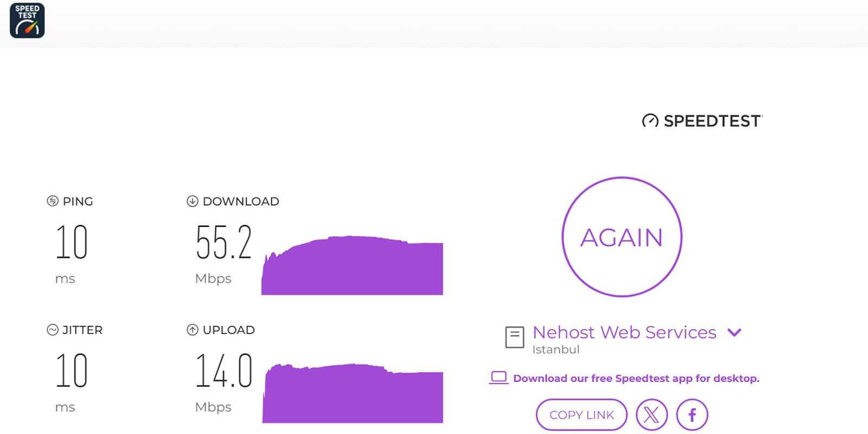Click the Istanbul server location text
868x434 pixels.
(556, 350)
